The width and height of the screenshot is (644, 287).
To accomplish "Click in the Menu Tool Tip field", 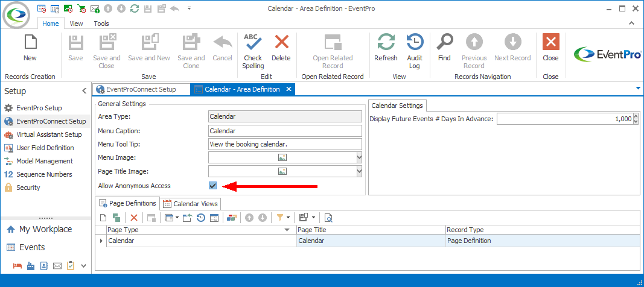I will (285, 144).
